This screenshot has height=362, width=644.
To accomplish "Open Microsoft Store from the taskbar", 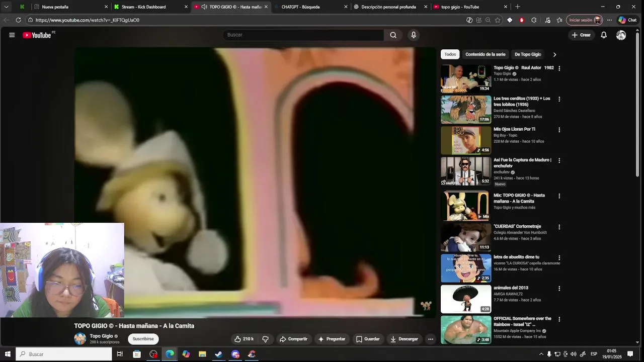I will tap(136, 354).
